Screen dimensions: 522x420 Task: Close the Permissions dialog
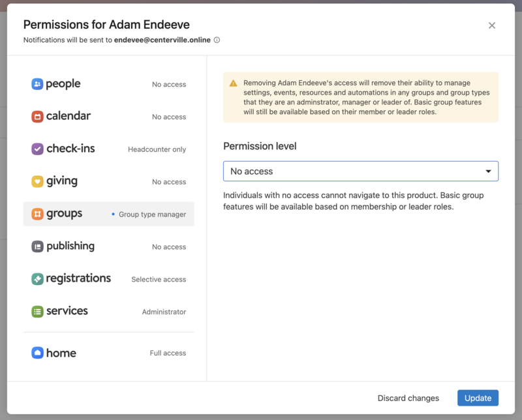[492, 25]
